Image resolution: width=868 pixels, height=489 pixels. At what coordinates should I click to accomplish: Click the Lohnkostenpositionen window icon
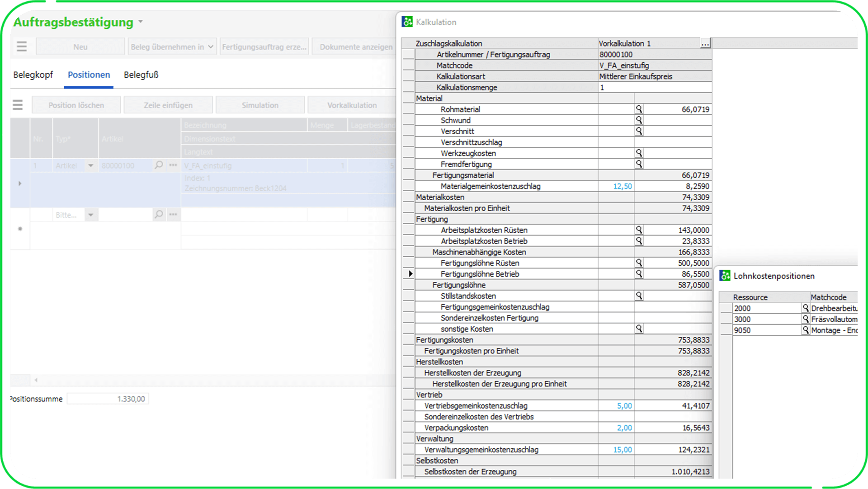tap(725, 276)
